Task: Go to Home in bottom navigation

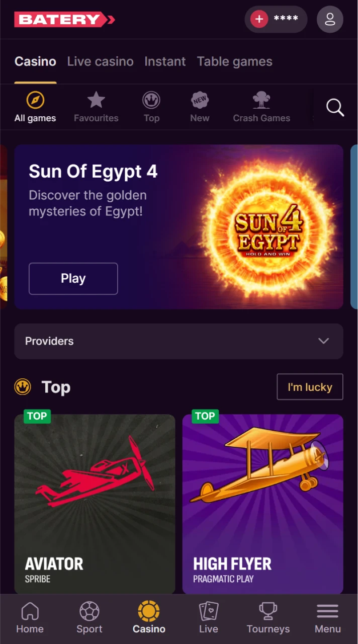Action: click(x=30, y=618)
